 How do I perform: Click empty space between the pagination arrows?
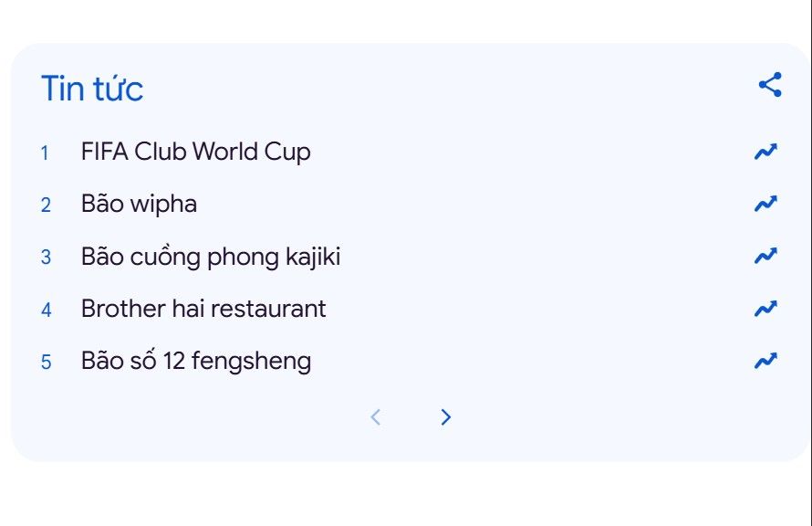coord(411,417)
